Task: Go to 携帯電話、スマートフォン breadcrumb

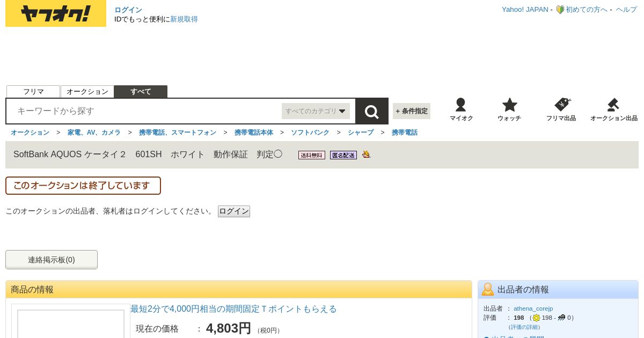Action: click(178, 133)
